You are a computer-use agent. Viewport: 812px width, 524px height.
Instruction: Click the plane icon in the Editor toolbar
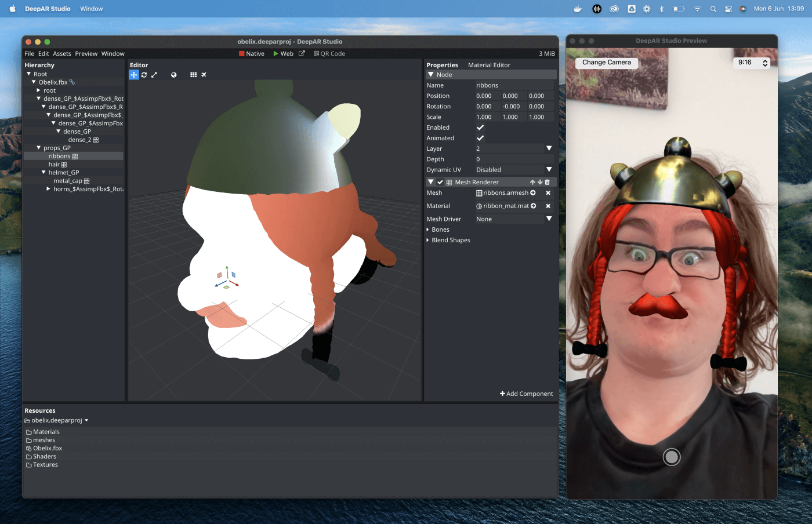[204, 75]
